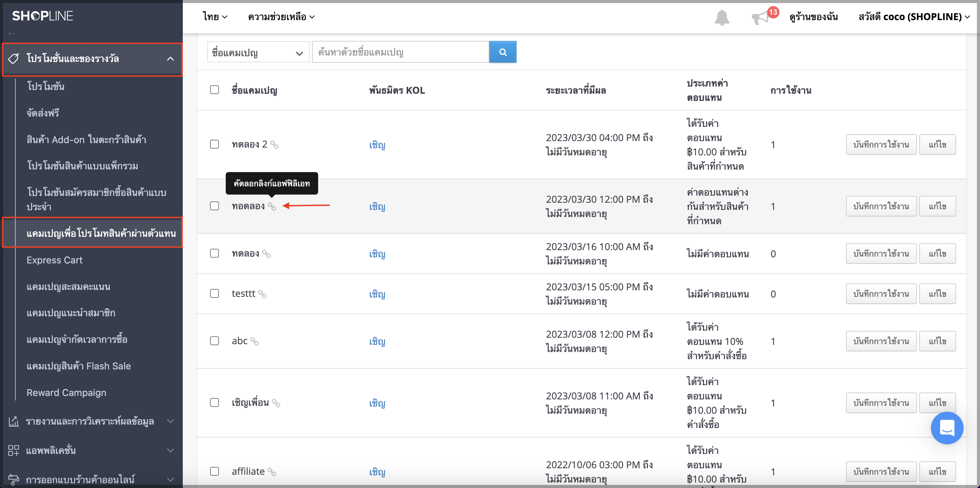
Task: Open สินค้า Add-on ในตะกร้าสินค้า menu item
Action: point(86,139)
